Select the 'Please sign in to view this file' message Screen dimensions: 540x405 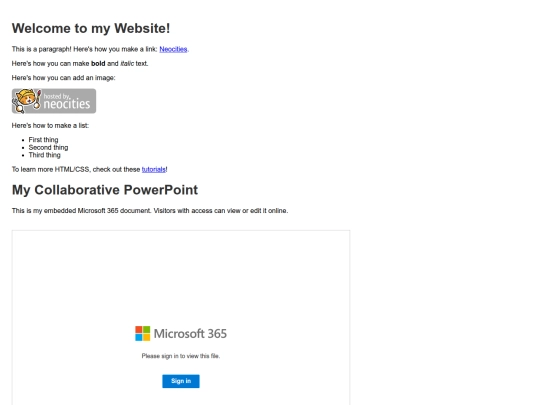tap(181, 356)
